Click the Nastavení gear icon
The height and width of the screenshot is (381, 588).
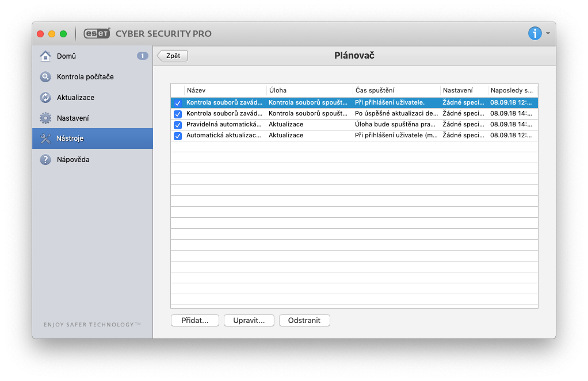(45, 118)
